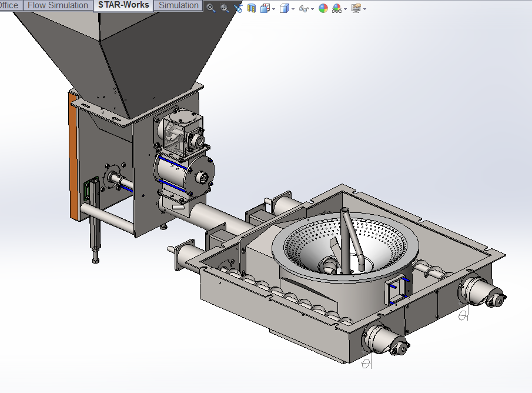Select the STAR-Works tab
Image resolution: width=532 pixels, height=393 pixels.
[x=123, y=5]
